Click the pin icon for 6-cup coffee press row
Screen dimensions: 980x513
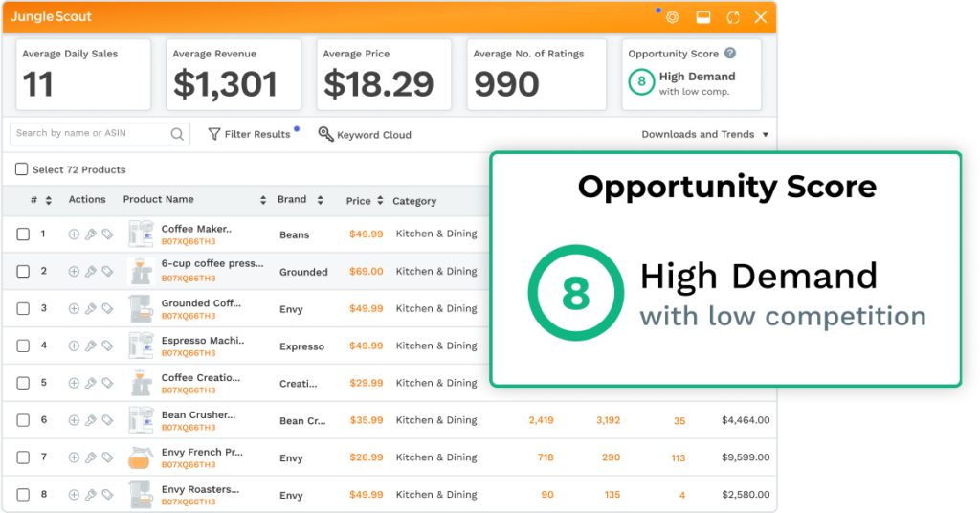(91, 271)
